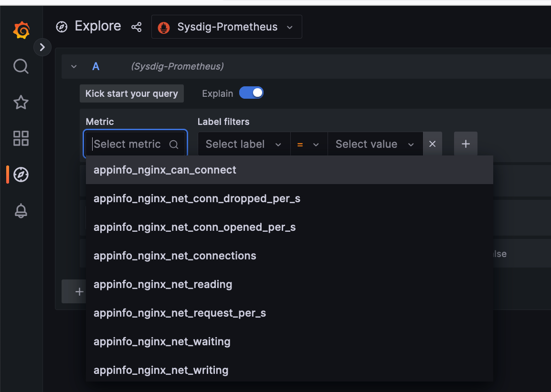Select appinfo_nginx_net_request_per_s metric

click(x=289, y=313)
